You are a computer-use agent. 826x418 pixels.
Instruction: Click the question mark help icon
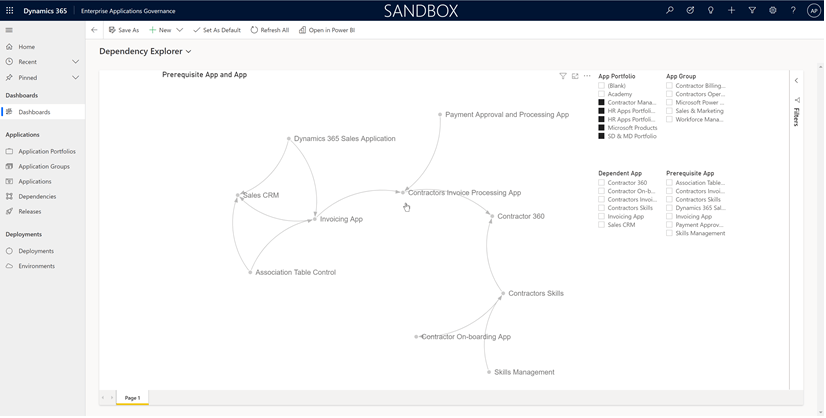(793, 10)
